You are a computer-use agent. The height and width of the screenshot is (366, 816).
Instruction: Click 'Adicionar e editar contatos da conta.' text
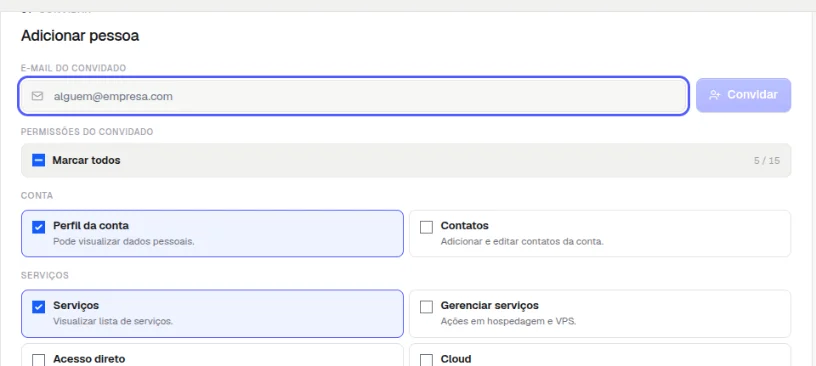pyautogui.click(x=522, y=242)
